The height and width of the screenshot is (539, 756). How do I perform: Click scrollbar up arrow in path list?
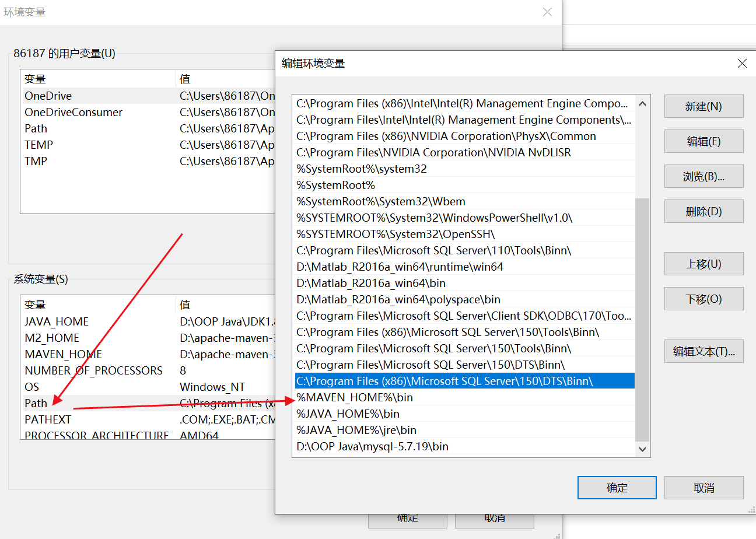tap(642, 104)
